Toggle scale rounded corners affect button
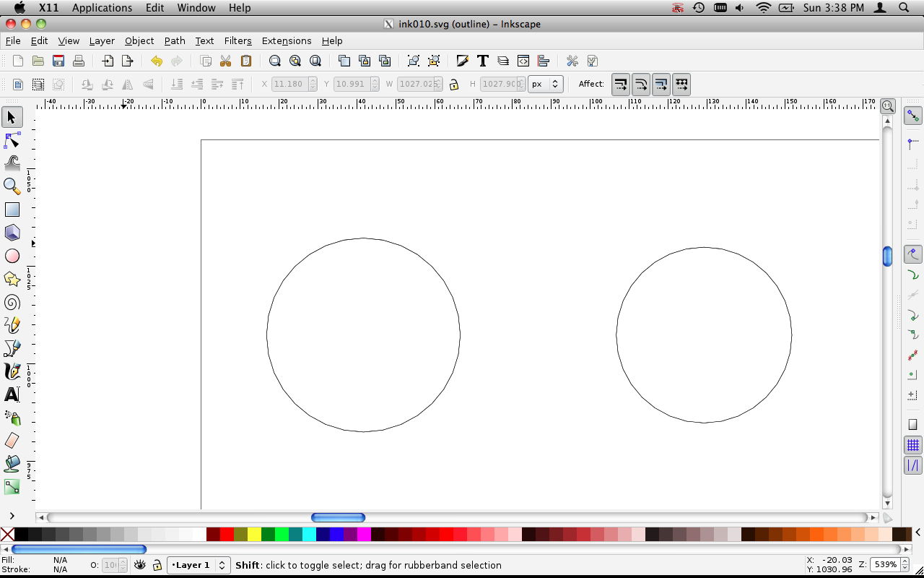 (x=641, y=84)
